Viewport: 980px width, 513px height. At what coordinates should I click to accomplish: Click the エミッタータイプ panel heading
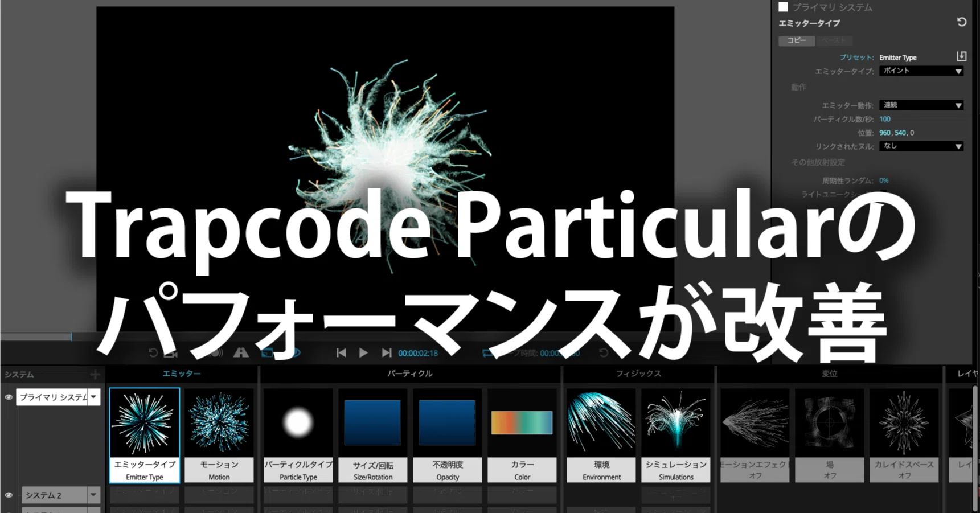[809, 23]
